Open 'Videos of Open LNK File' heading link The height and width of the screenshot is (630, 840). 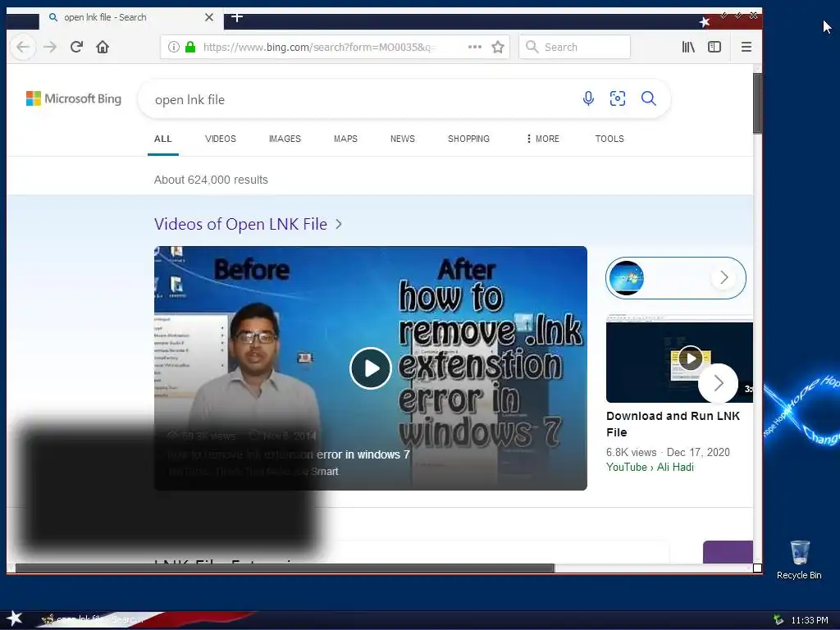point(240,224)
